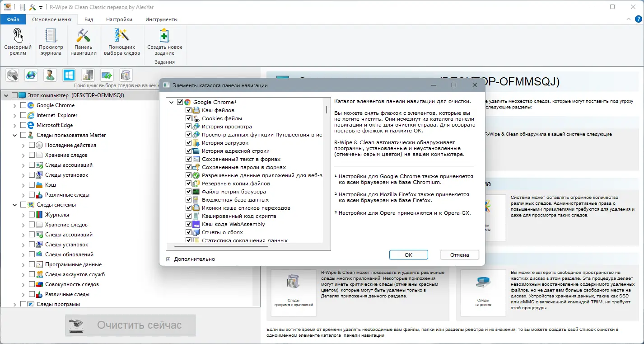The height and width of the screenshot is (344, 644).
Task: Open the Файл menu
Action: [13, 19]
